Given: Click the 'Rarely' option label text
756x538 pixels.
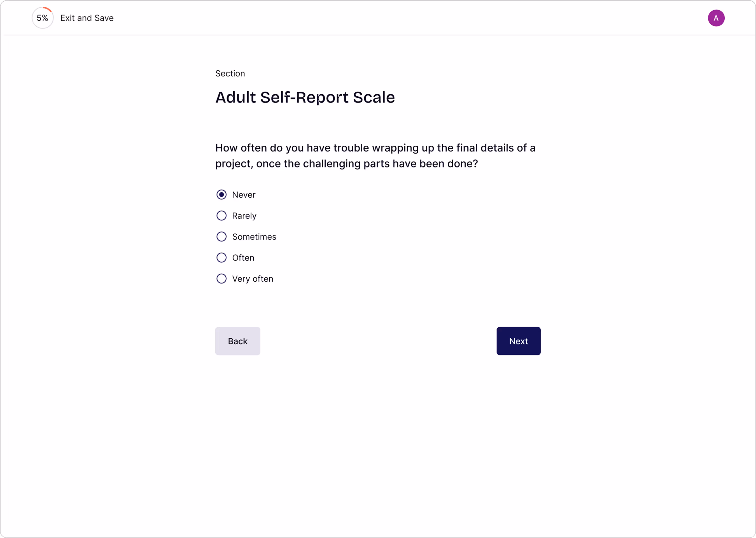Looking at the screenshot, I should click(x=244, y=216).
